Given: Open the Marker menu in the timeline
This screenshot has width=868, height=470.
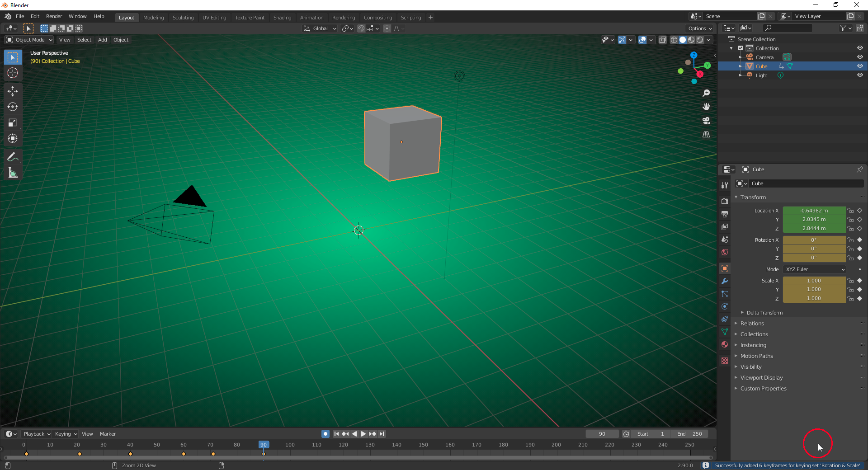Looking at the screenshot, I should [x=108, y=434].
